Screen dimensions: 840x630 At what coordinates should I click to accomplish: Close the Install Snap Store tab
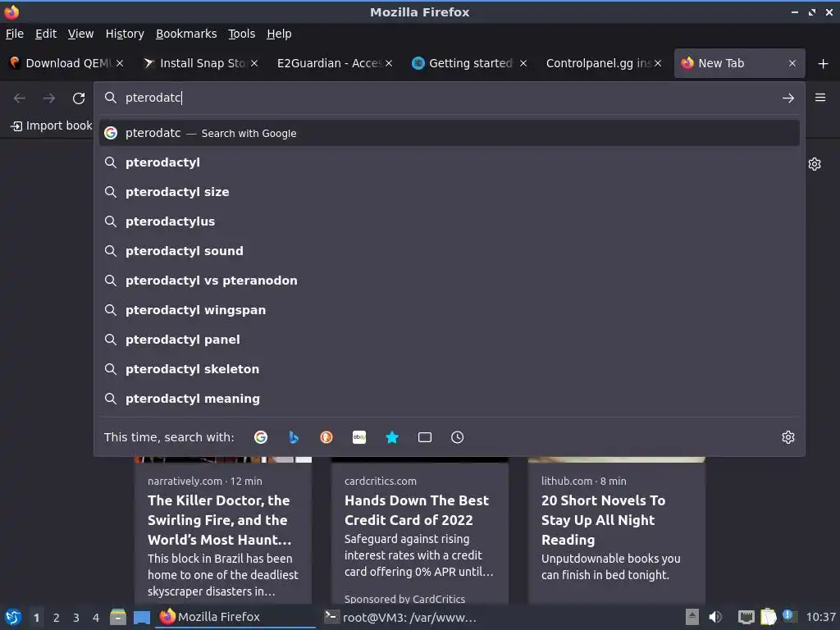point(254,63)
